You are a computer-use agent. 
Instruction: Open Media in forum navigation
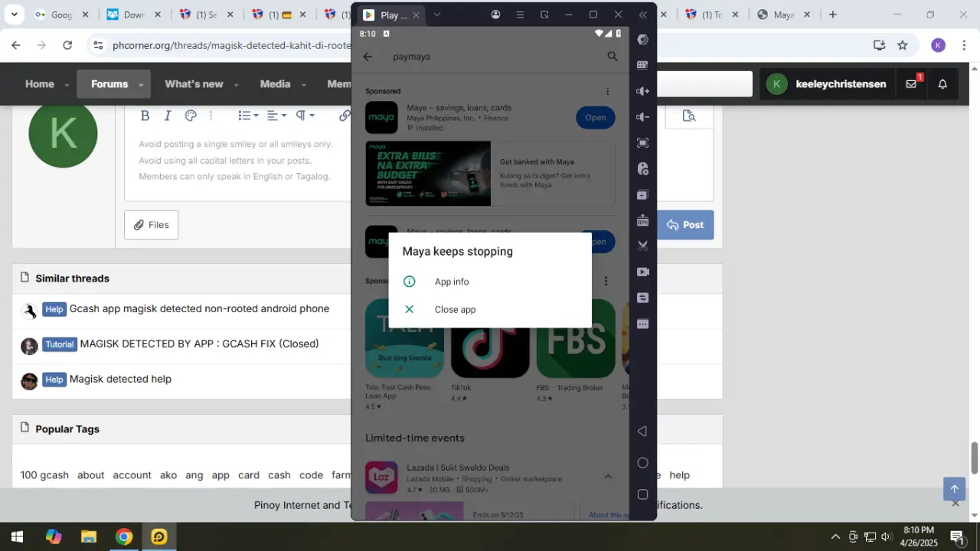[x=275, y=84]
